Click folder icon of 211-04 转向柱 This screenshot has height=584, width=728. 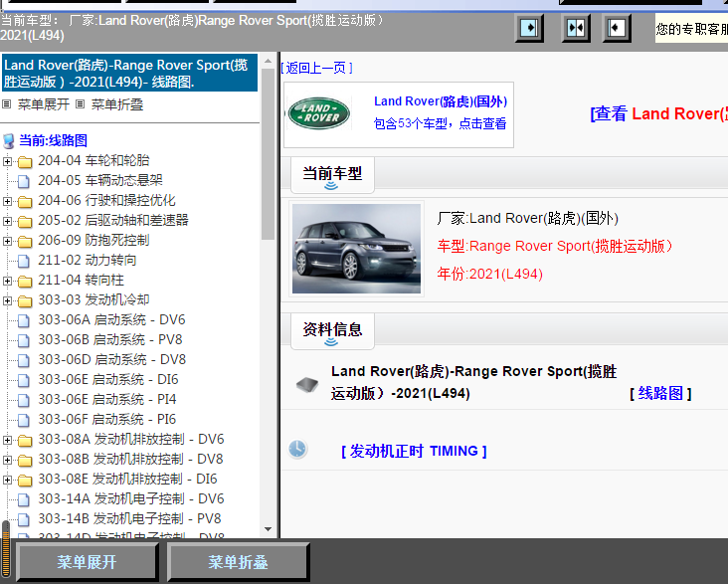click(25, 282)
